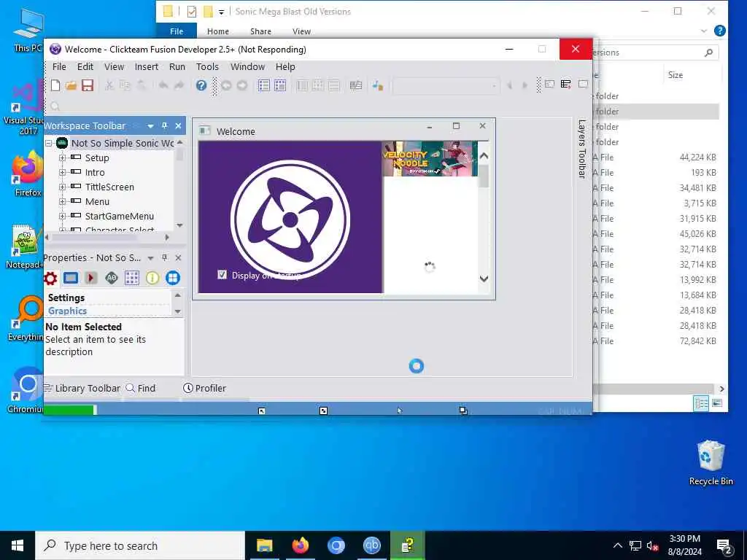Select the blue Windows properties tab icon
747x560 pixels.
(173, 278)
